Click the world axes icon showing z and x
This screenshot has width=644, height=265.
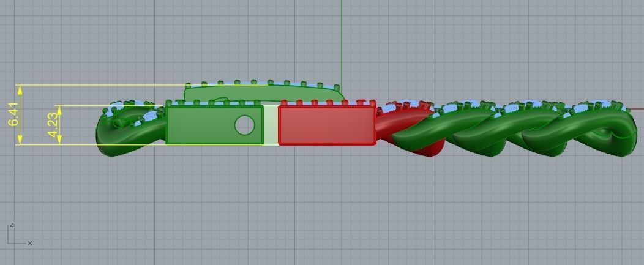20,234
